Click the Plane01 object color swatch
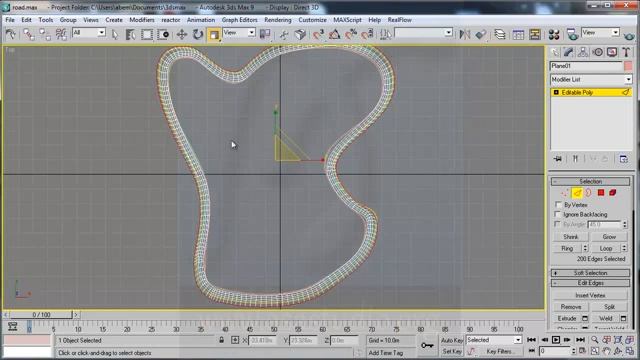 (x=628, y=66)
